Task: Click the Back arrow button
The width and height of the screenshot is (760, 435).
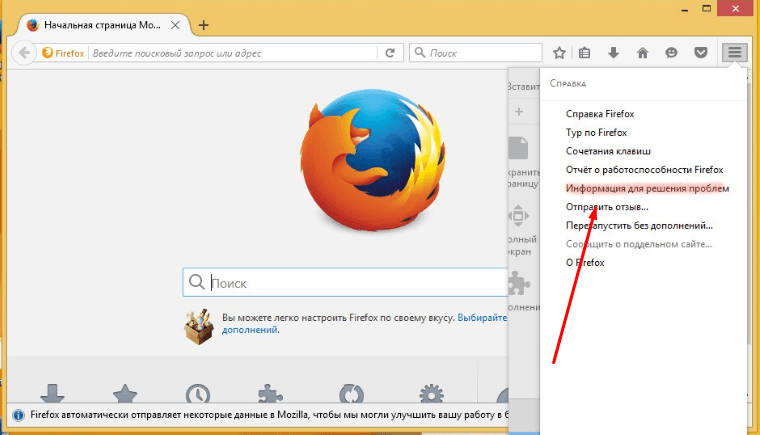Action: click(24, 52)
